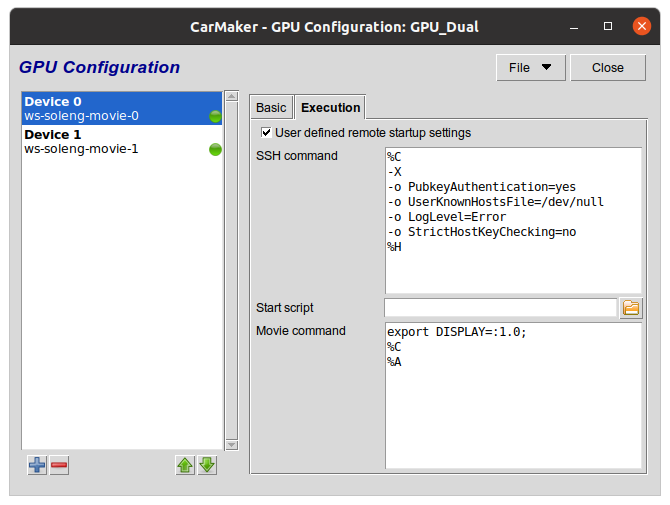Viewport: 670px width, 505px height.
Task: Browse for start script using folder icon
Action: coord(631,308)
